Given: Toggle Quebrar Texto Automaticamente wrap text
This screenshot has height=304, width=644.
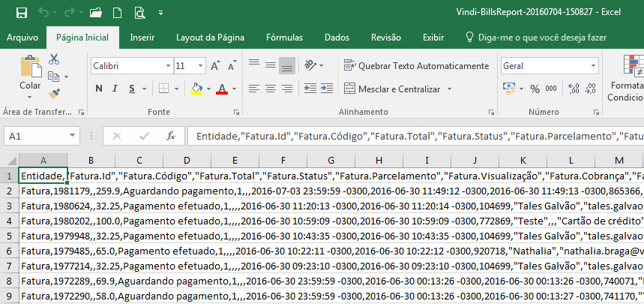Looking at the screenshot, I should [416, 66].
